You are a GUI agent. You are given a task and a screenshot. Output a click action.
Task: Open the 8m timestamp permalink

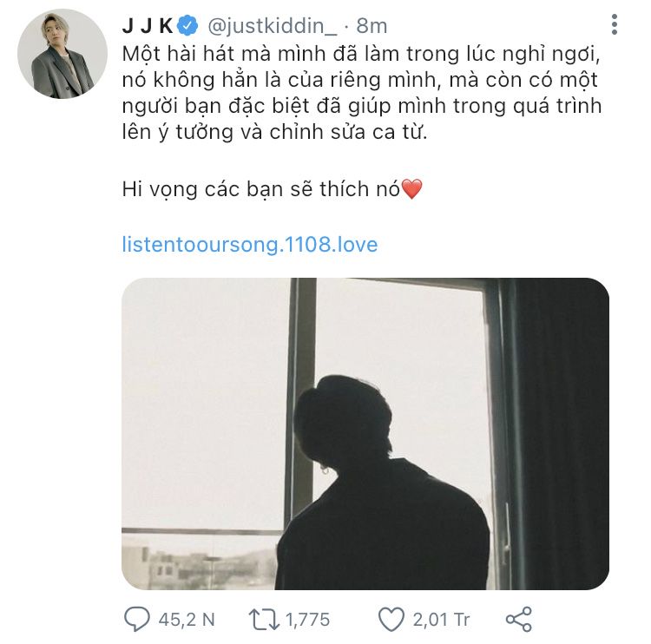click(372, 26)
